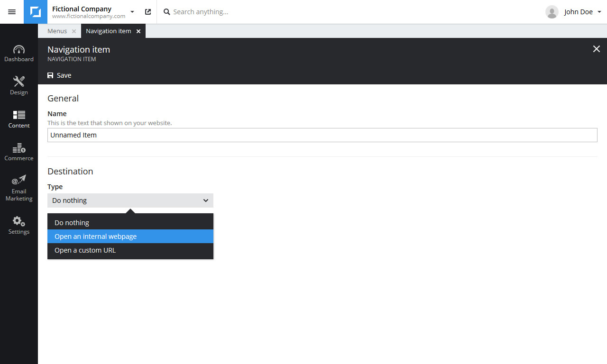The width and height of the screenshot is (607, 364).
Task: Close the Menus tab
Action: 74,31
